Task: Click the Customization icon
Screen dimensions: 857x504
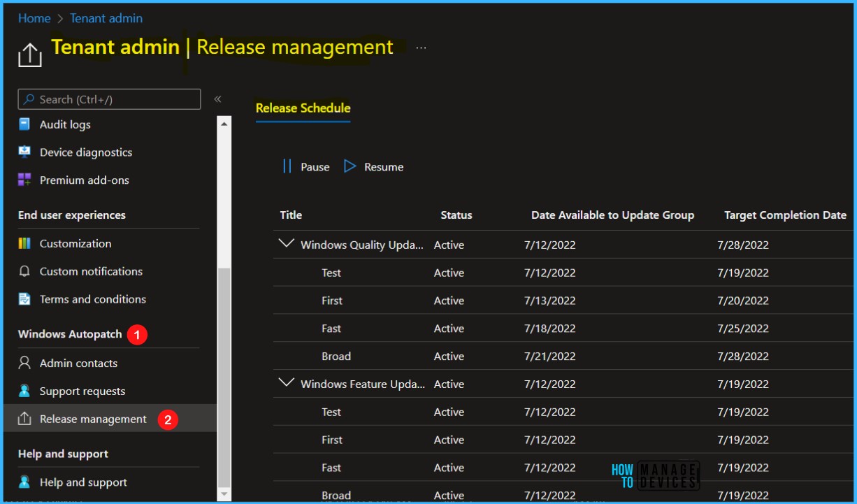Action: (24, 244)
